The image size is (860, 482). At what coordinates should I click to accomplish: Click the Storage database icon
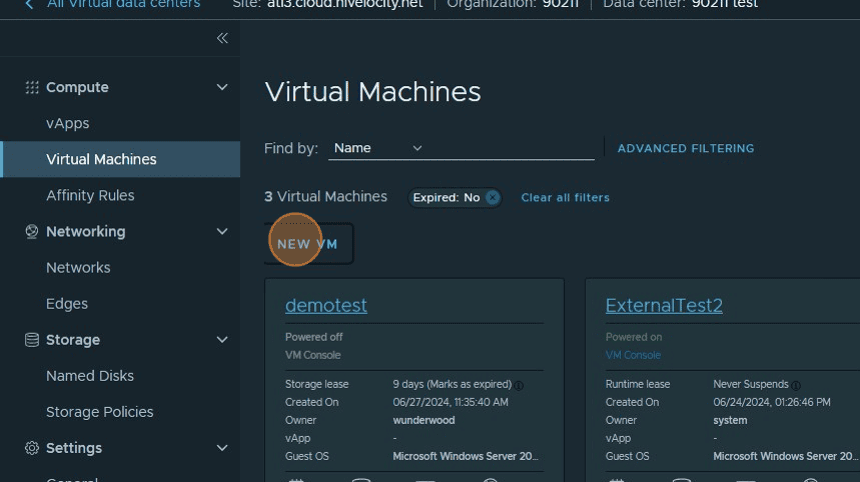coord(32,340)
